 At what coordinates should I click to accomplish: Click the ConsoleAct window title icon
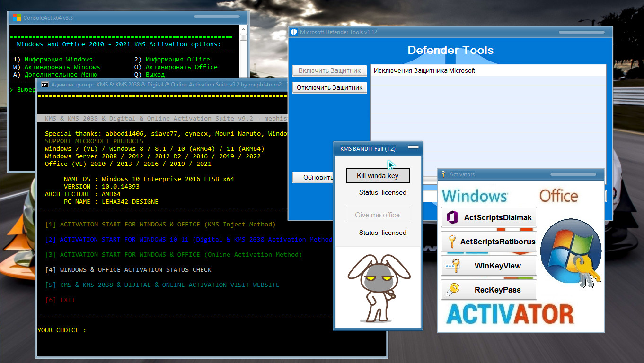coord(17,18)
